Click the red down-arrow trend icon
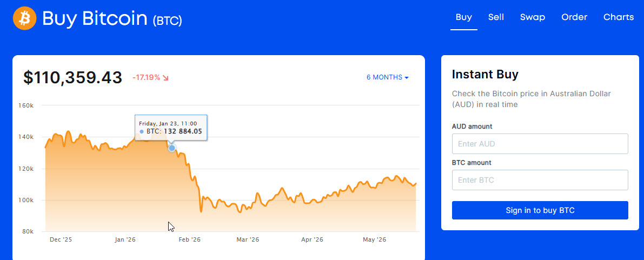The image size is (644, 260). 166,77
